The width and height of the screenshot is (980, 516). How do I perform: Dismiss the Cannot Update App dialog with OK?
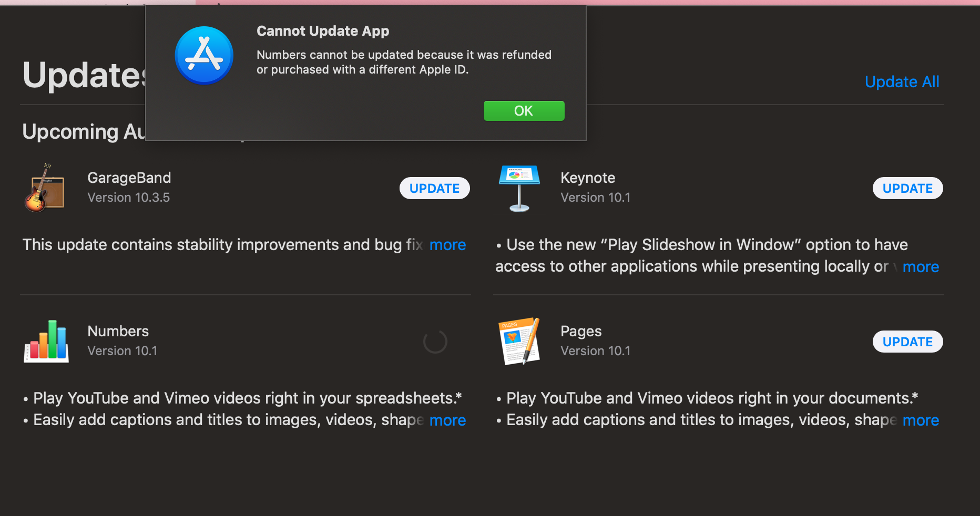click(x=524, y=111)
